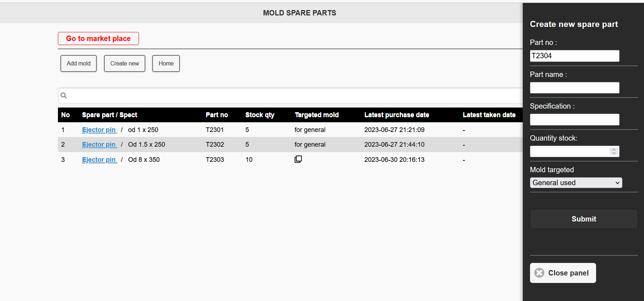
Task: Click the Add mold button
Action: click(78, 63)
